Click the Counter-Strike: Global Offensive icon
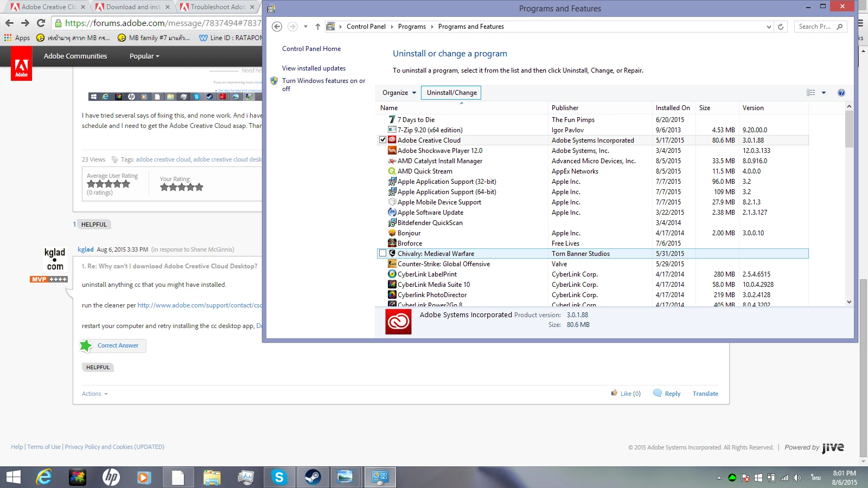 pos(392,264)
